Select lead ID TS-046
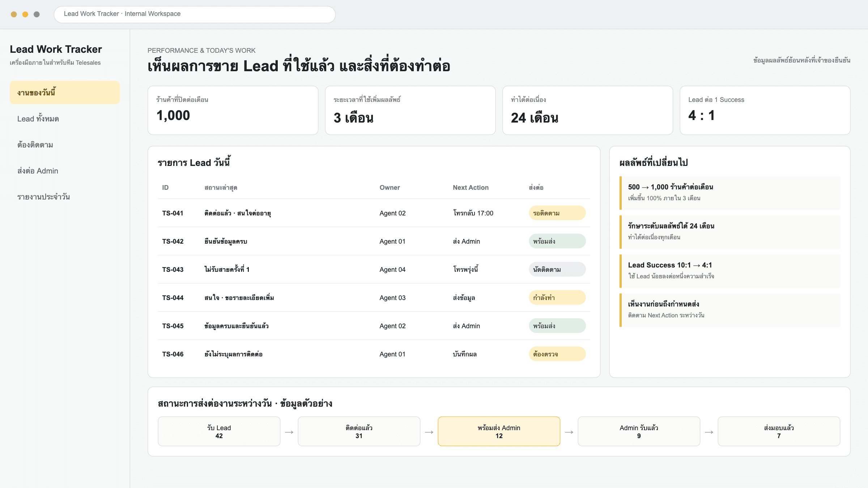 173,354
